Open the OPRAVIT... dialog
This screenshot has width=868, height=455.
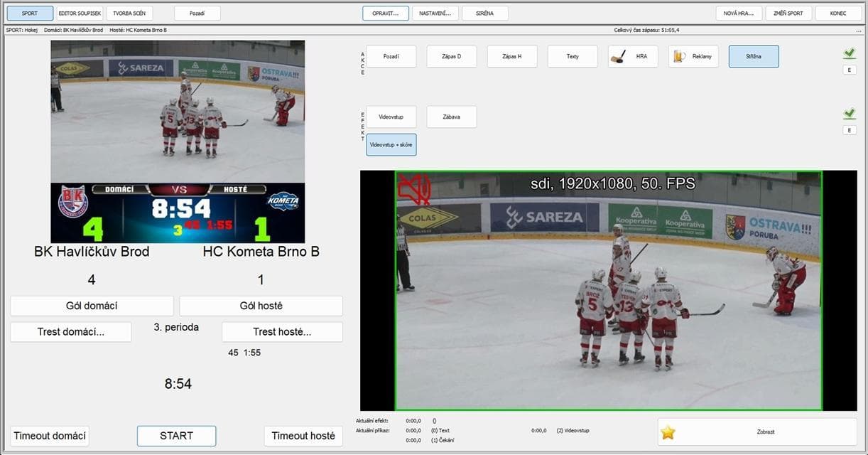tap(386, 13)
